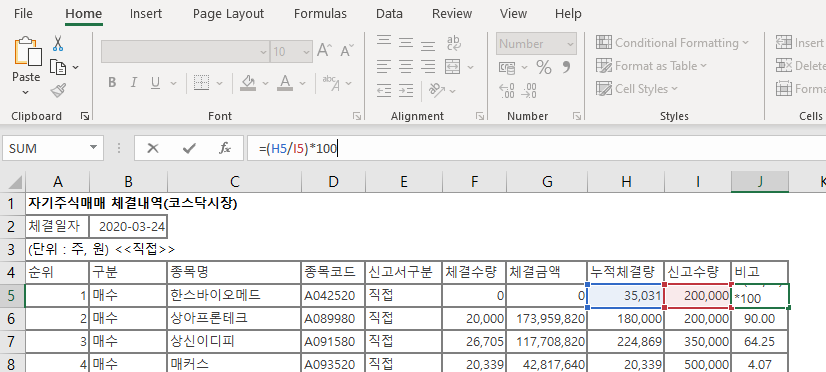Click the Merge & Center icon

coord(453,66)
